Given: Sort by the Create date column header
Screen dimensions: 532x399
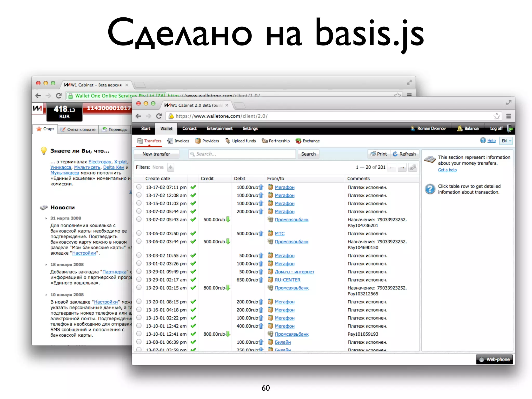Looking at the screenshot, I should 158,178.
